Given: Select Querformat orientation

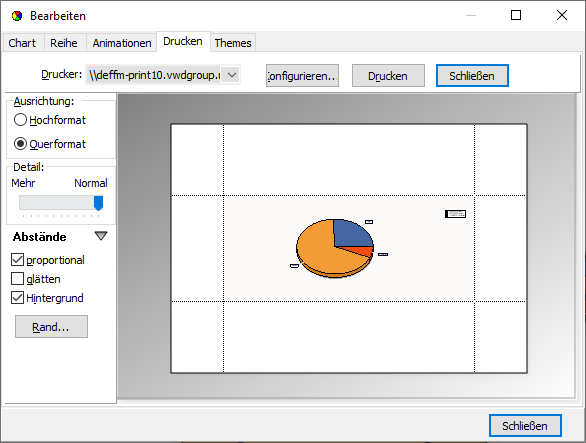Looking at the screenshot, I should point(20,144).
